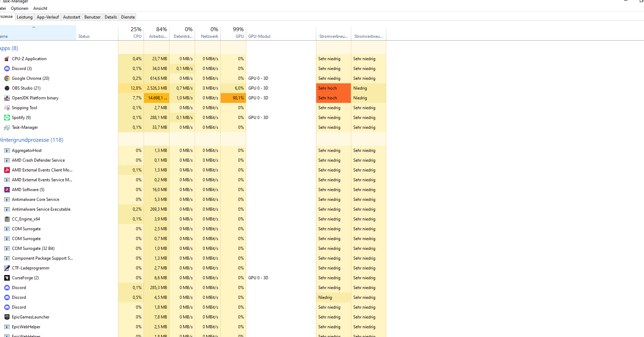Click the Antimalware Service Executable icon
The width and height of the screenshot is (644, 337).
7,209
